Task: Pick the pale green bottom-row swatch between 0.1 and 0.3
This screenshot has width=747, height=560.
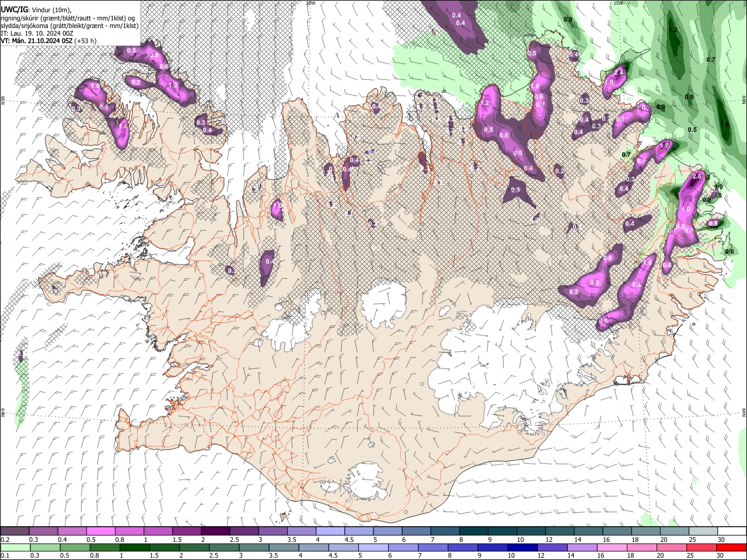Action: [15, 547]
